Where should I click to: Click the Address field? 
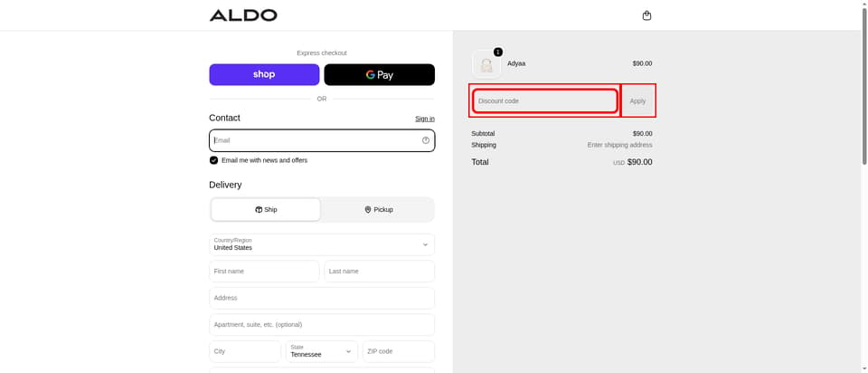tap(322, 298)
